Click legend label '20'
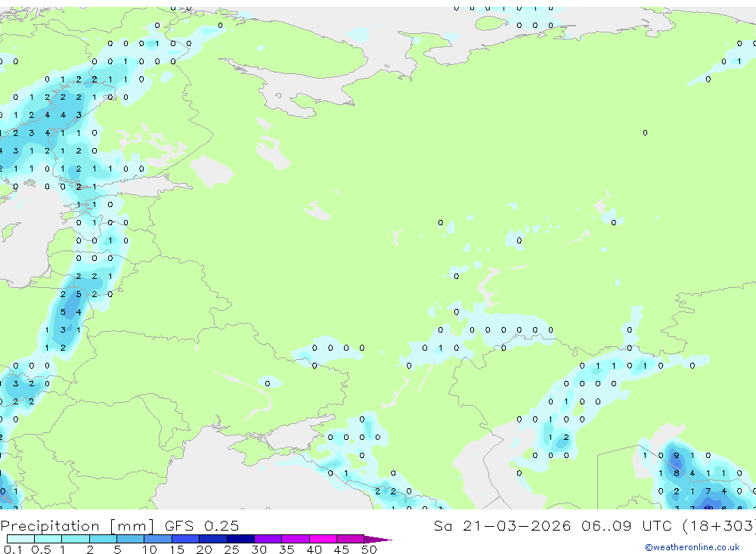 point(204,549)
